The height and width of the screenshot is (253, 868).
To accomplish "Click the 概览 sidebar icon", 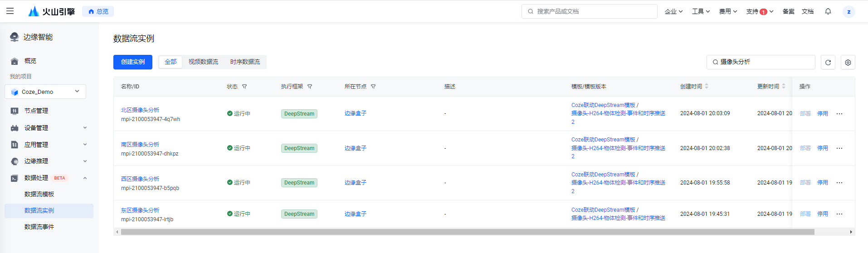I will coord(15,61).
